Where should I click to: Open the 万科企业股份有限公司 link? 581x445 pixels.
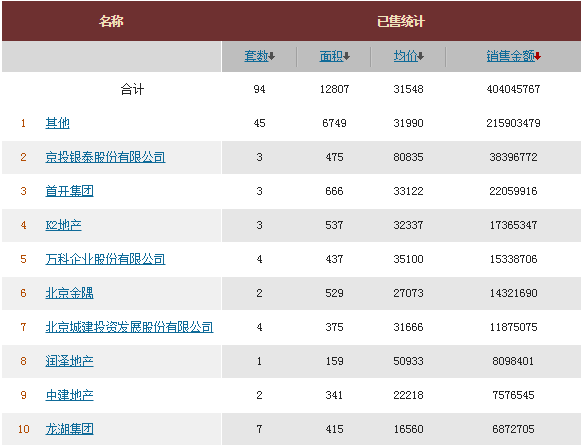point(105,259)
